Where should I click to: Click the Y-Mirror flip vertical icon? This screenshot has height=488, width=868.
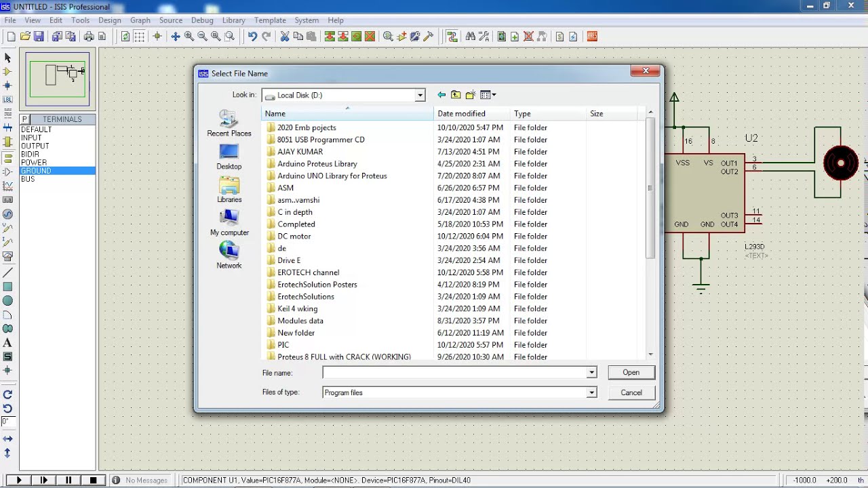click(7, 453)
